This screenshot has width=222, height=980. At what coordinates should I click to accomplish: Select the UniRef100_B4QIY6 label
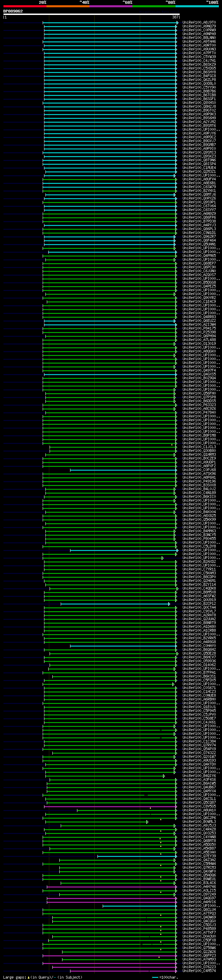click(x=199, y=776)
